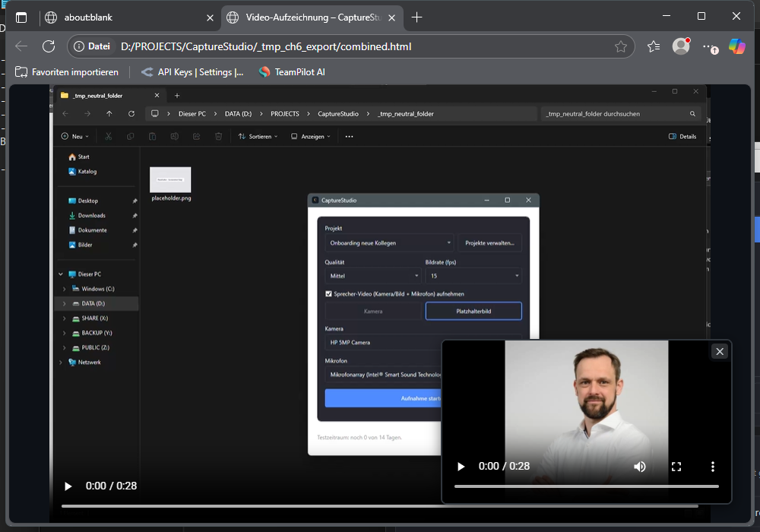The height and width of the screenshot is (532, 760).
Task: Open the browser profile avatar
Action: coord(681,46)
